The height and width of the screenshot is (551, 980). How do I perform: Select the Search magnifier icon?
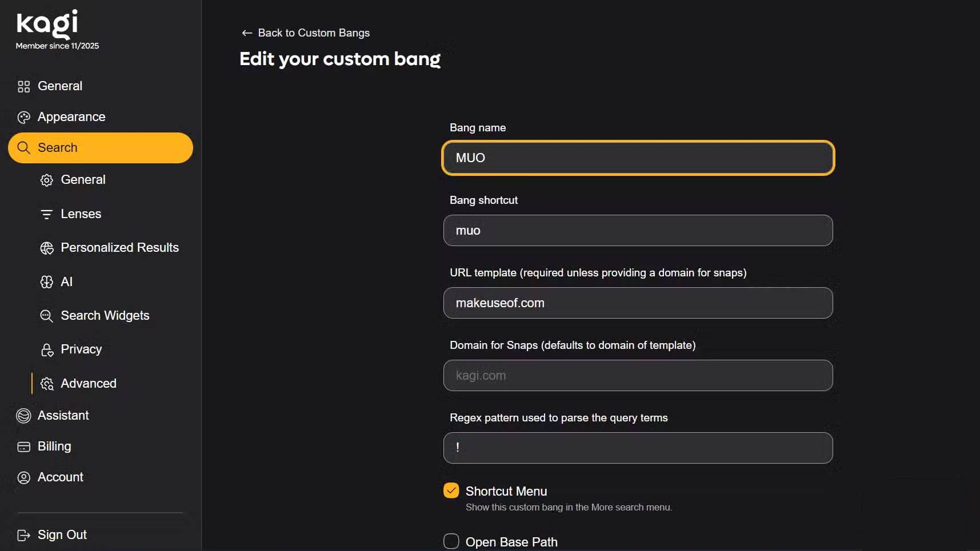(24, 147)
